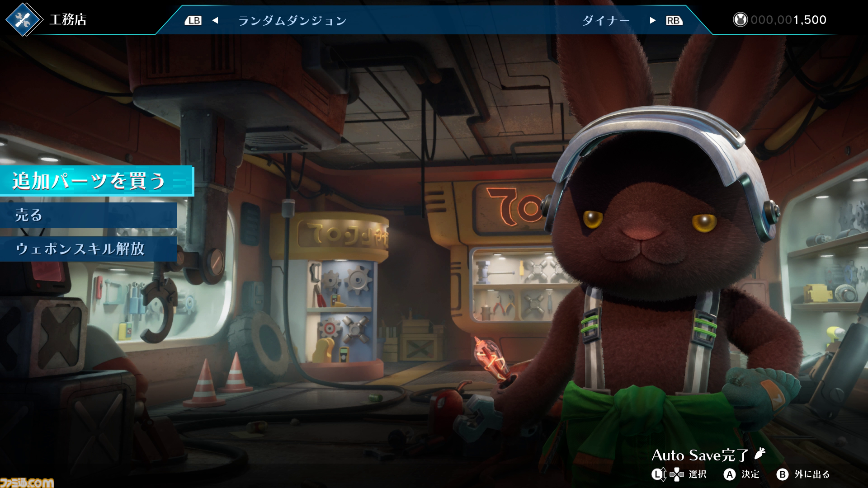The height and width of the screenshot is (488, 868).
Task: Choose the 売る menu option
Action: pyautogui.click(x=88, y=215)
